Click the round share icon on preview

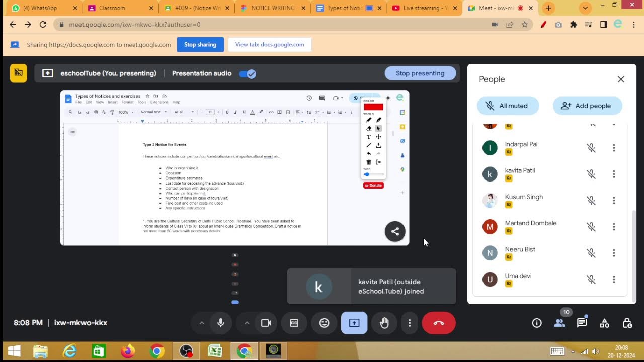(395, 231)
